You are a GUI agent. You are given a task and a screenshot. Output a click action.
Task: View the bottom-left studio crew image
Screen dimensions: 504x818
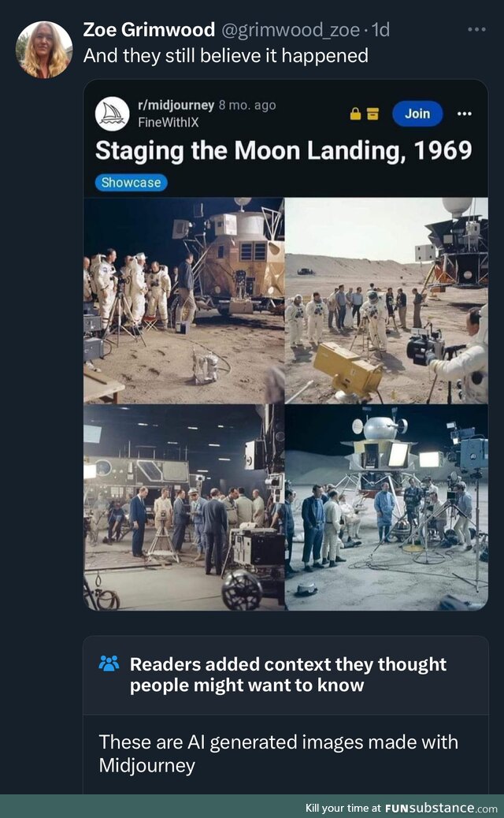click(x=183, y=507)
